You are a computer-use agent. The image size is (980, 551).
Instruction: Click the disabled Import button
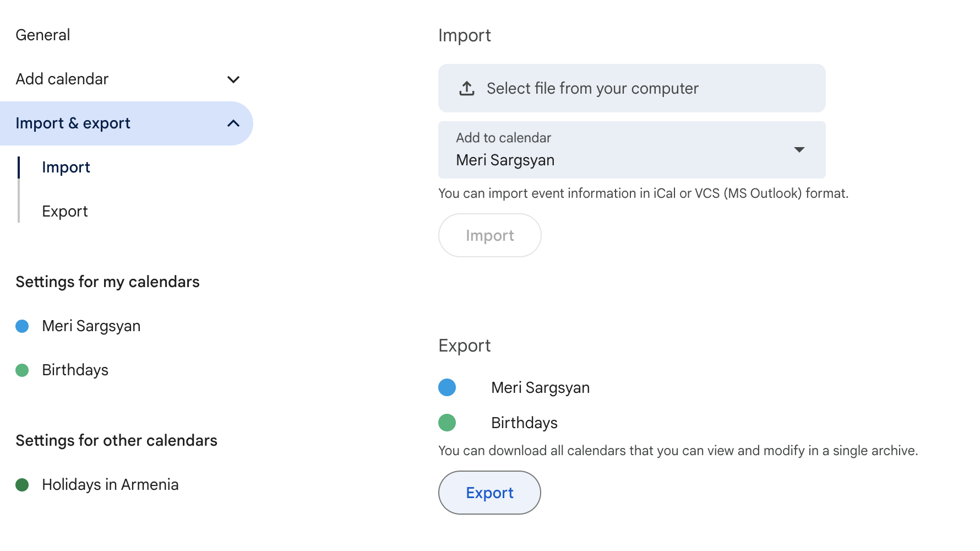[489, 235]
